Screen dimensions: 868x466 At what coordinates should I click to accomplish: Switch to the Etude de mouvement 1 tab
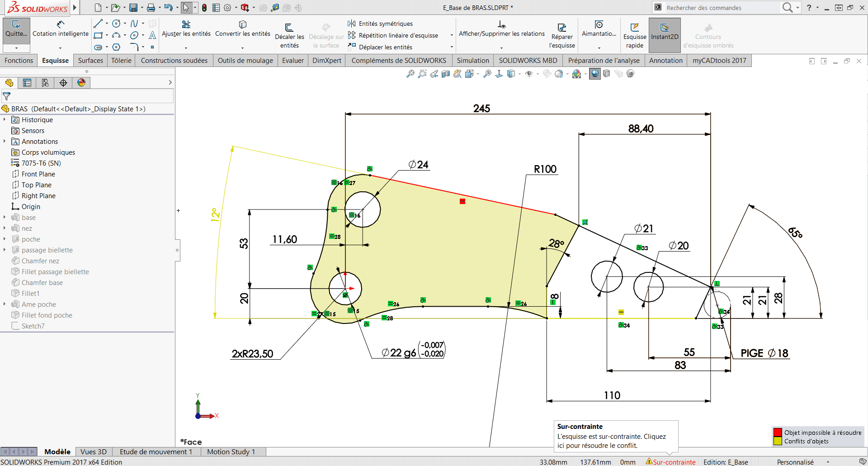(x=156, y=452)
